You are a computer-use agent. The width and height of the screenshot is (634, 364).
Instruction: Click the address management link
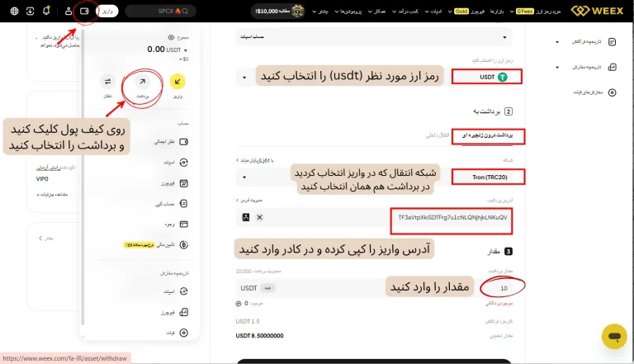pos(249,201)
